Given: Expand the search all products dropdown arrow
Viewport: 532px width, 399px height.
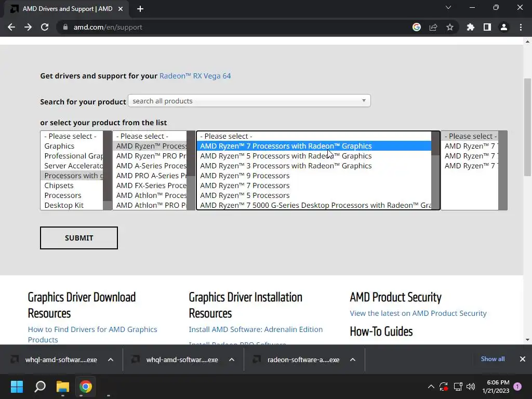Looking at the screenshot, I should (364, 101).
